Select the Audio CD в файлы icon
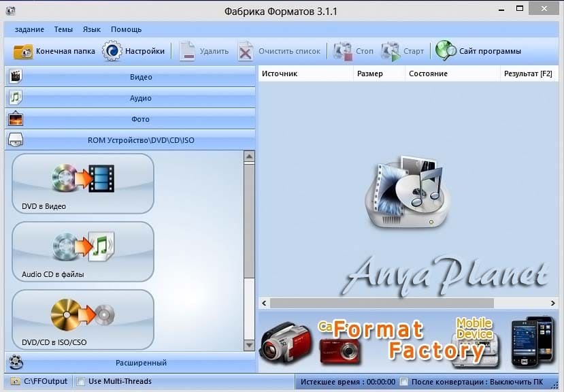This screenshot has width=564, height=392. click(x=83, y=246)
